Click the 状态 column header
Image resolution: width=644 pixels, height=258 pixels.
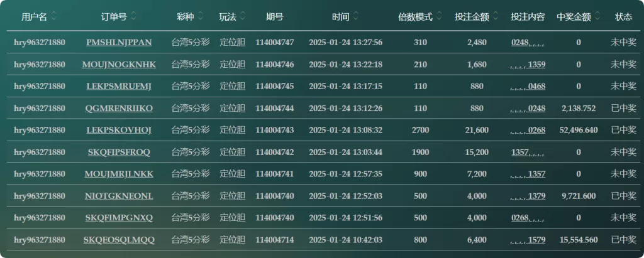[623, 17]
